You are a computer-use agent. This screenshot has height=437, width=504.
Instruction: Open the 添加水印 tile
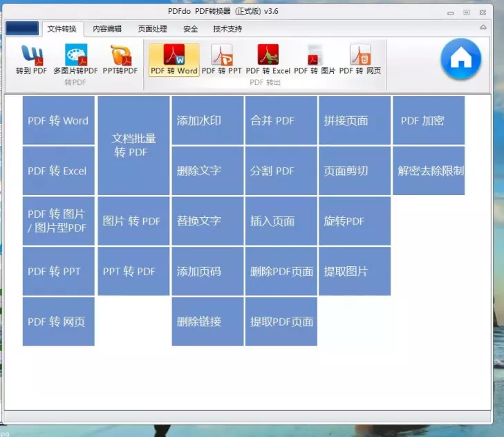point(207,120)
